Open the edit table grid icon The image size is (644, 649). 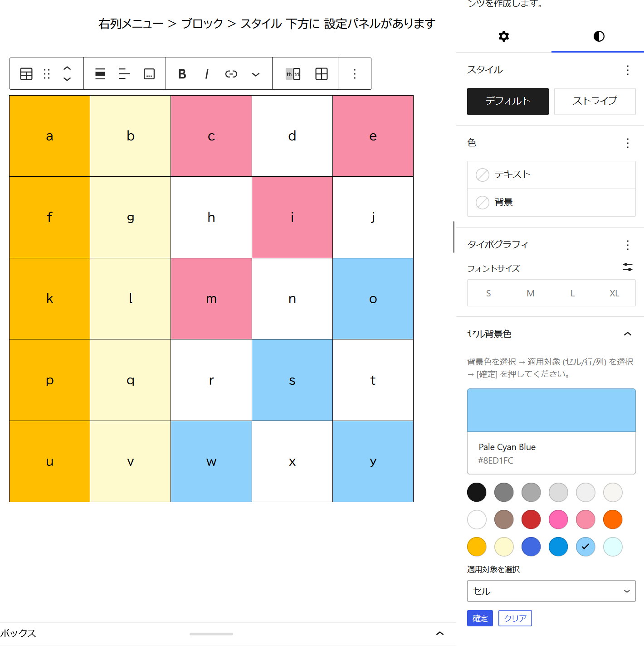pos(322,74)
